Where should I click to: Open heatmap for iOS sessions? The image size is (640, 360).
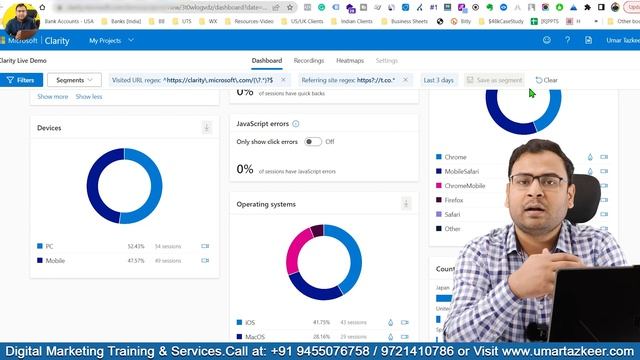(390, 322)
